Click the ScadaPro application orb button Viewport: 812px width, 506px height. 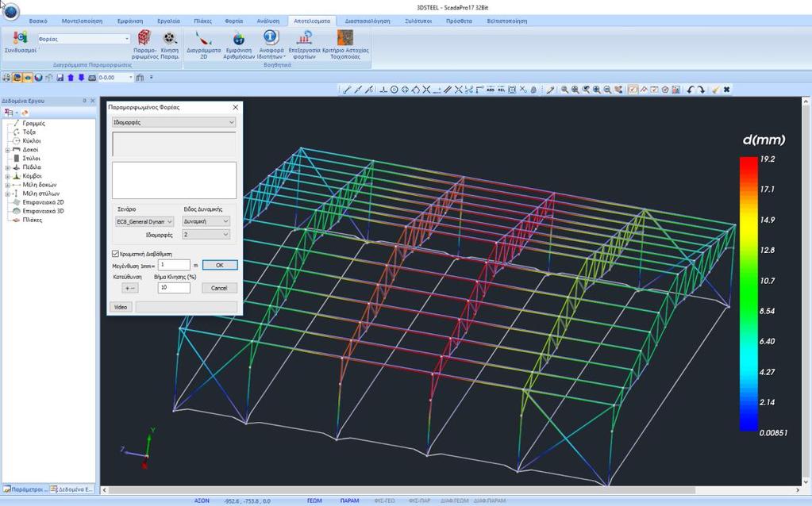(10, 11)
